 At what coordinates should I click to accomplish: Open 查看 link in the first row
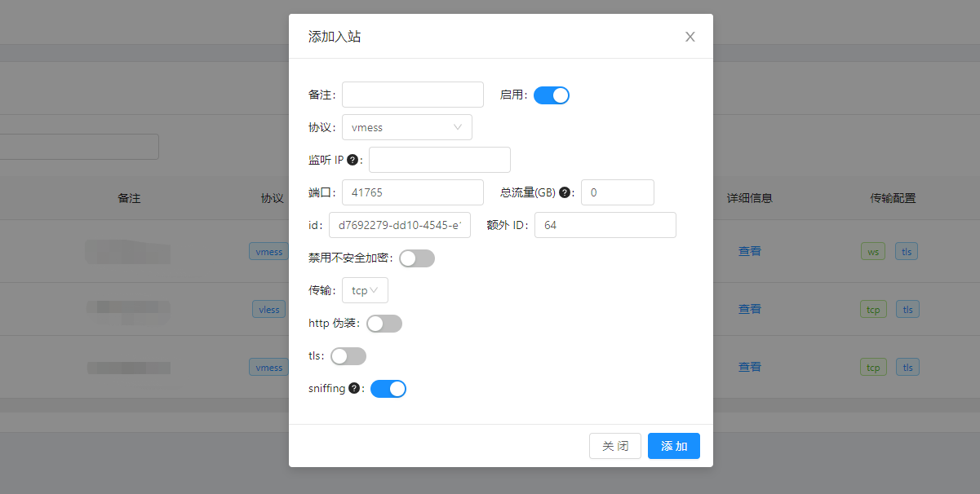[x=749, y=251]
